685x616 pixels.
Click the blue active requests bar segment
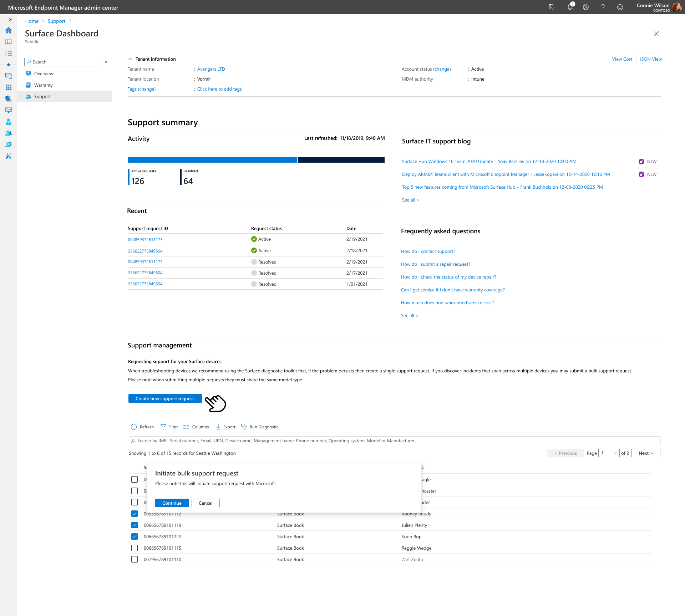click(x=212, y=160)
